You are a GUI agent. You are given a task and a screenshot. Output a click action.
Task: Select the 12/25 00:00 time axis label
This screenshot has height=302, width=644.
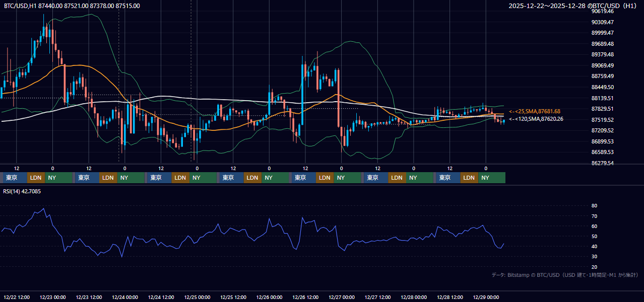[198, 297]
